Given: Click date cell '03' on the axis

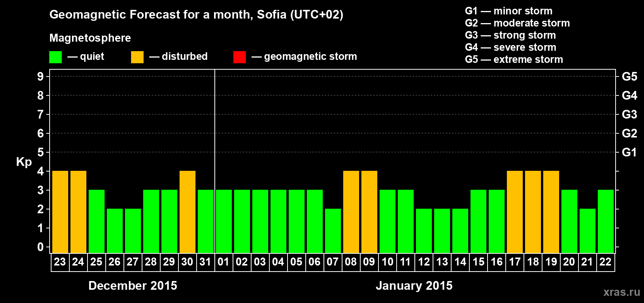Looking at the screenshot, I should click(x=260, y=262).
